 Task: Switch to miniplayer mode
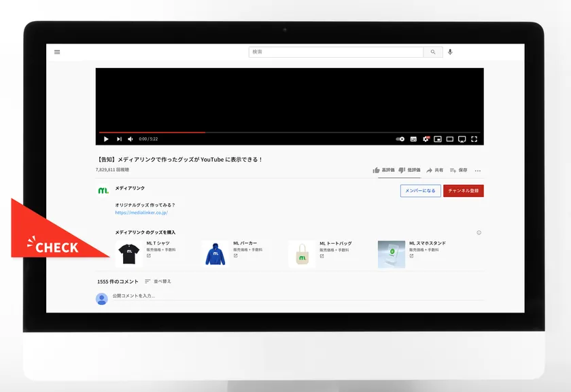438,139
